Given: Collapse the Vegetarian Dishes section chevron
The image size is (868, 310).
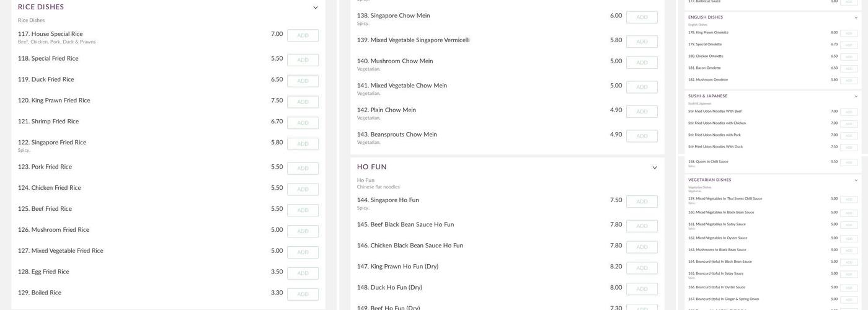Looking at the screenshot, I should [x=856, y=180].
